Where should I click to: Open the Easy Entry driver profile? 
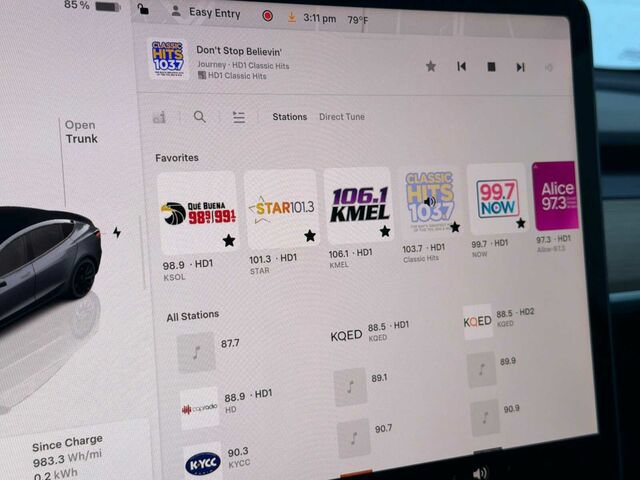pyautogui.click(x=207, y=12)
